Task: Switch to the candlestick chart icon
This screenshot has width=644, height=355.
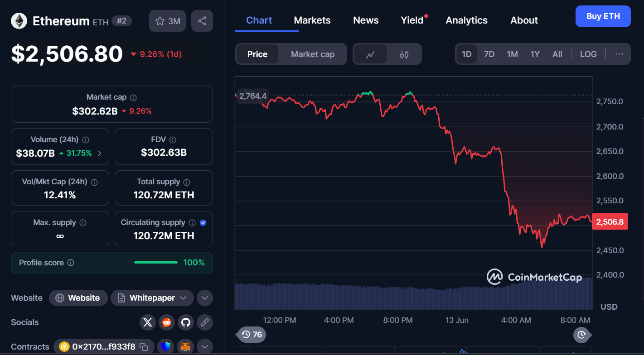Action: (404, 54)
